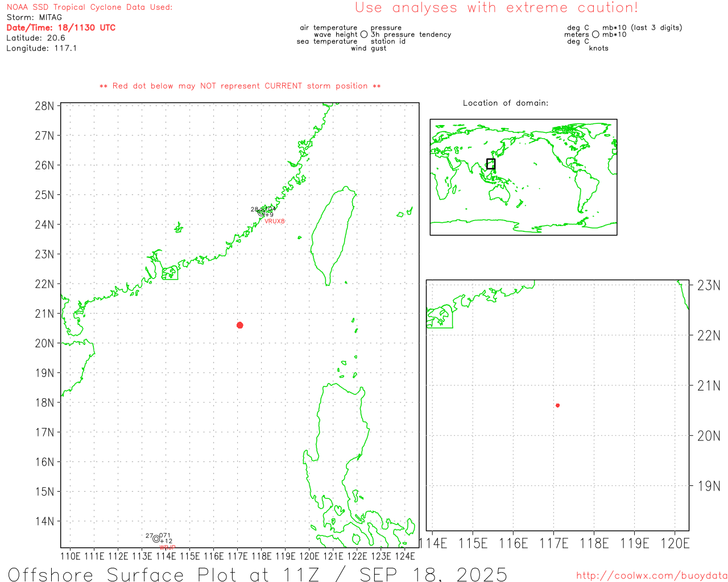Click the '21N' label on the zoomed map

click(x=709, y=386)
